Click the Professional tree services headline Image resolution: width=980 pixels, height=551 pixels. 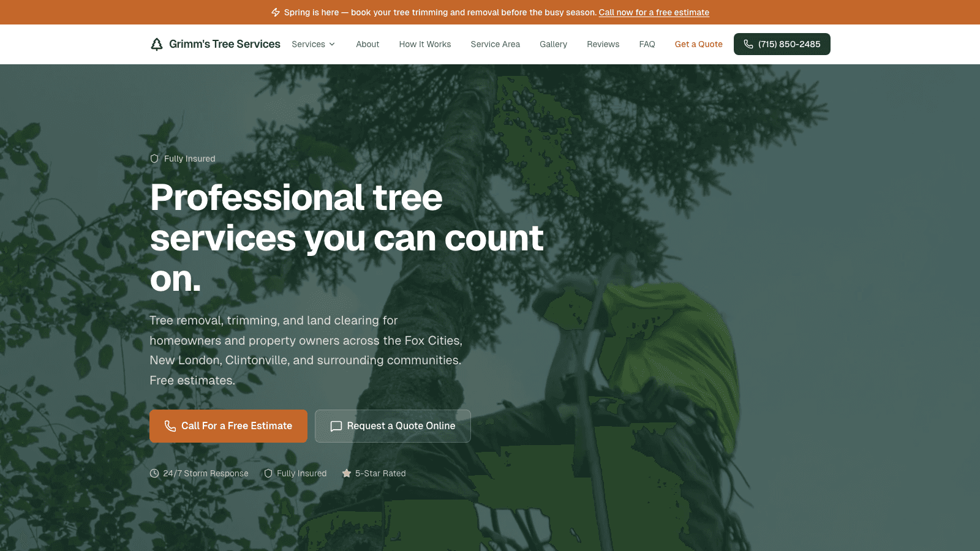coord(347,238)
